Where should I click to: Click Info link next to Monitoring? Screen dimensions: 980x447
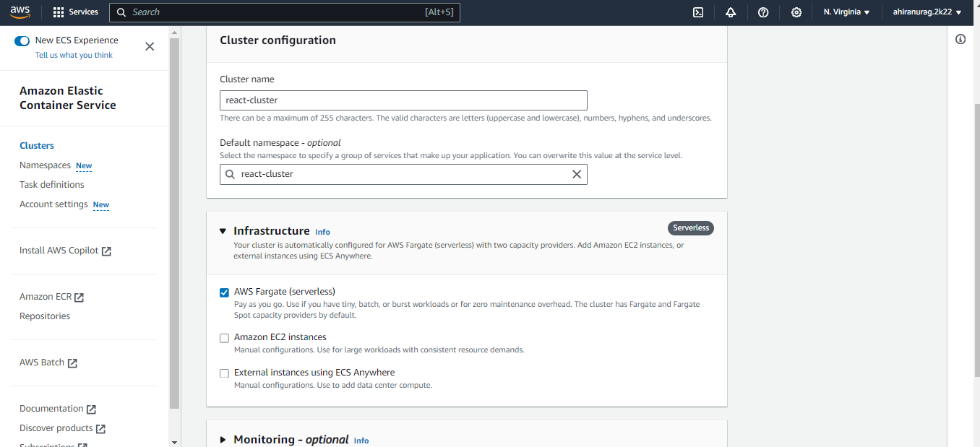click(x=361, y=441)
